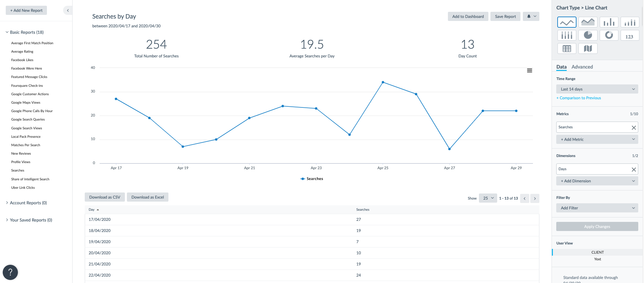
Task: Toggle the Searches series in chart legend
Action: [x=312, y=179]
